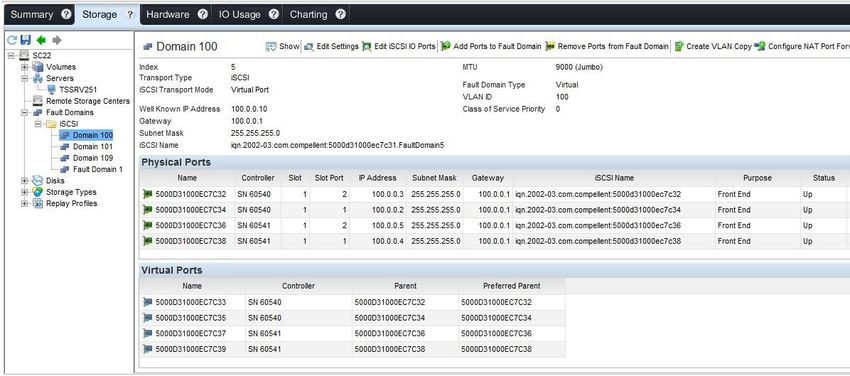Switch to the IO Usage tab
This screenshot has width=850, height=376.
click(240, 15)
